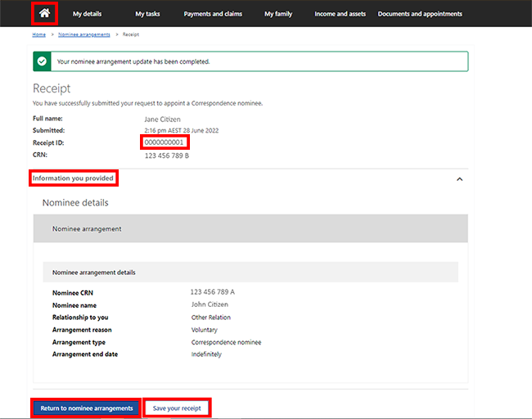Click the Voluntary arrangement reason
532x419 pixels.
tap(205, 330)
